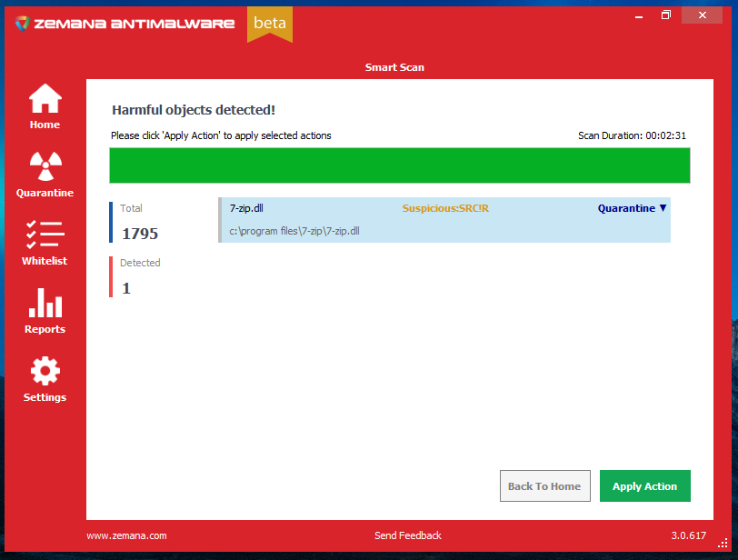Restore down the Zemana window

pyautogui.click(x=665, y=15)
